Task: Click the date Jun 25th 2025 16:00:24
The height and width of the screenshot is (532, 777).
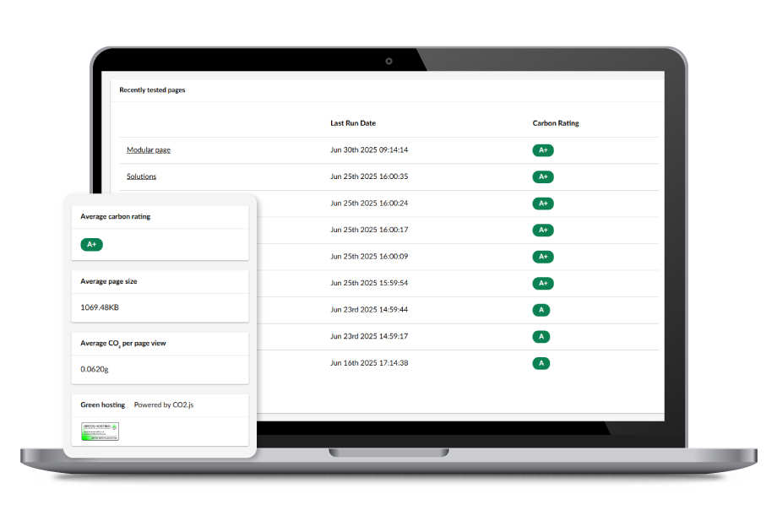Action: pos(369,204)
